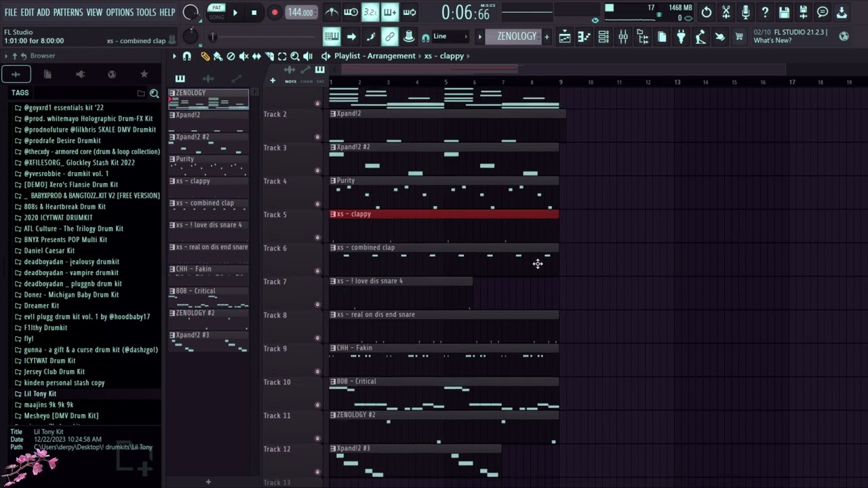Select the 808 - Critical pattern thumbnail
Viewport: 868px width, 488px height.
coord(208,297)
